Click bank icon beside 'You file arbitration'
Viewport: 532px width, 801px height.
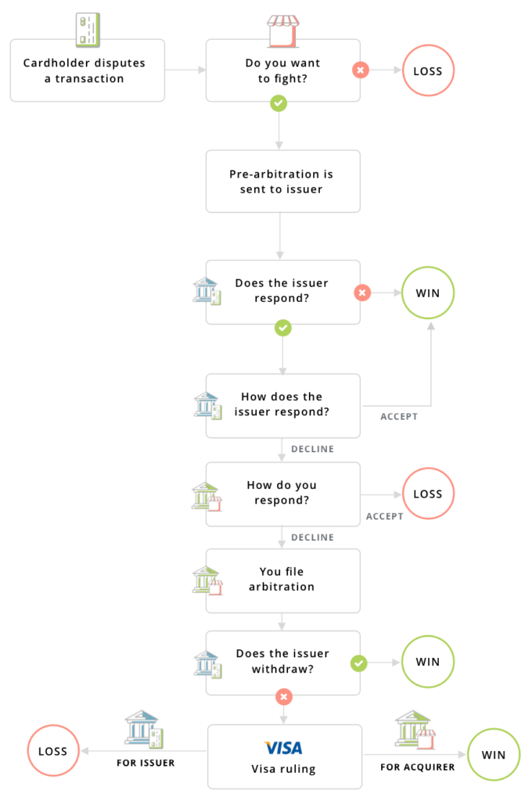(207, 580)
